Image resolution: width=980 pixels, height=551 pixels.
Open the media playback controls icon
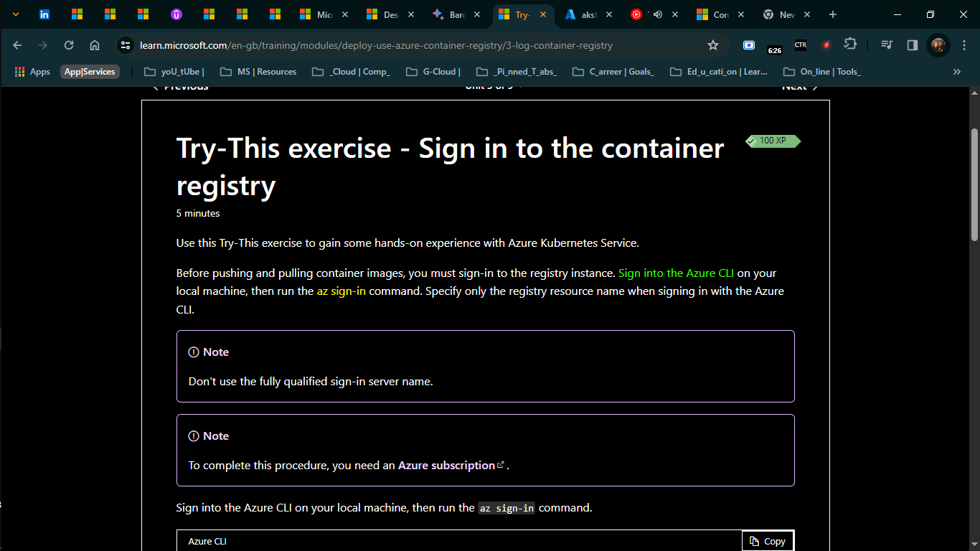pyautogui.click(x=887, y=44)
